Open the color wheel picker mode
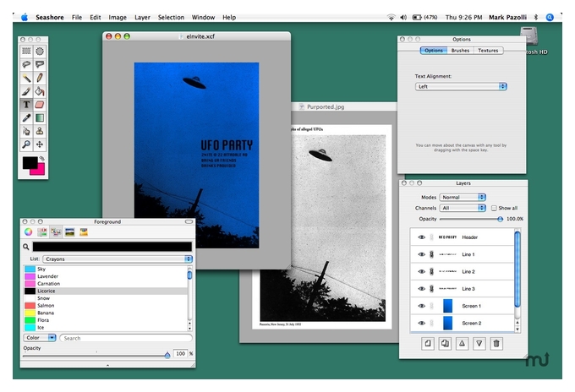The image size is (575, 392). pos(28,231)
